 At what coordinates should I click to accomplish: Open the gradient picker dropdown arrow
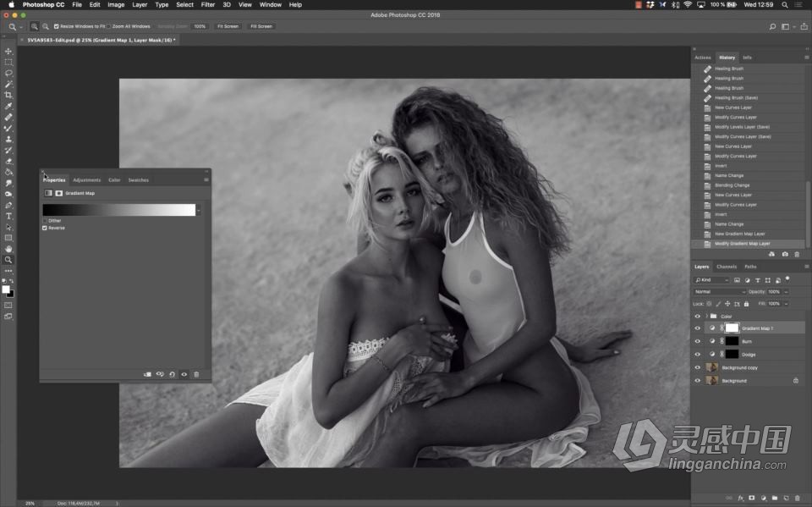(x=199, y=210)
